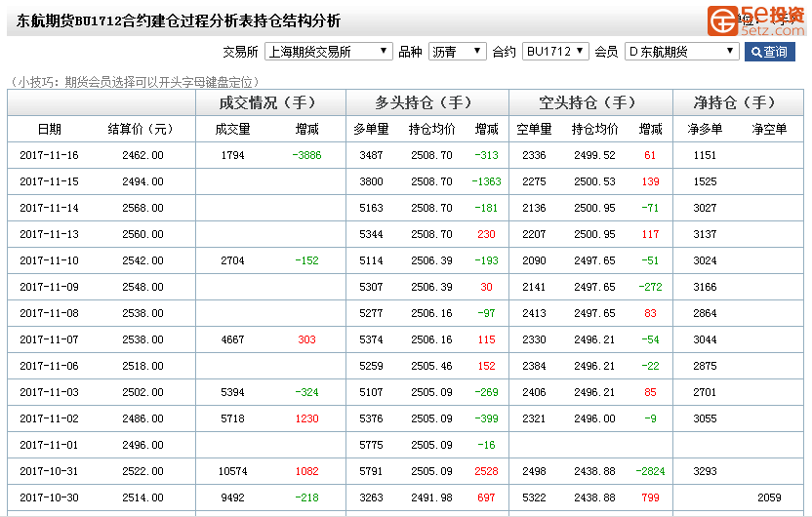
Task: Click the 成交量 column header
Action: pyautogui.click(x=232, y=130)
